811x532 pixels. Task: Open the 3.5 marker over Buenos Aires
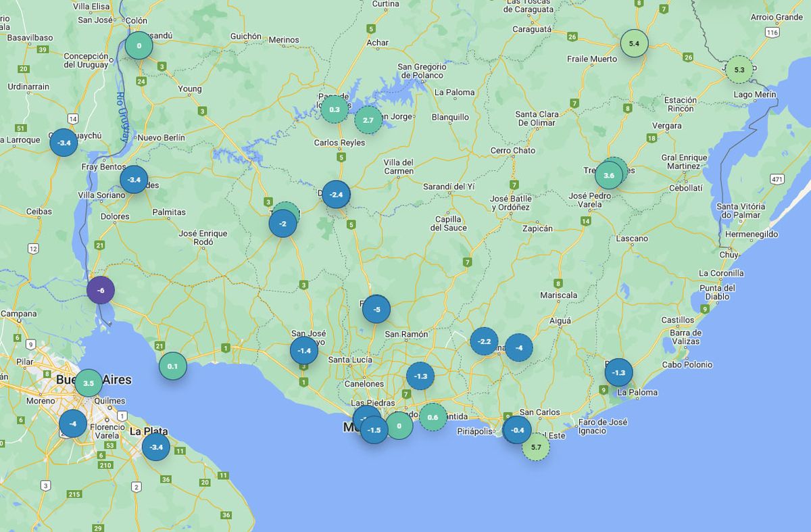pos(88,383)
